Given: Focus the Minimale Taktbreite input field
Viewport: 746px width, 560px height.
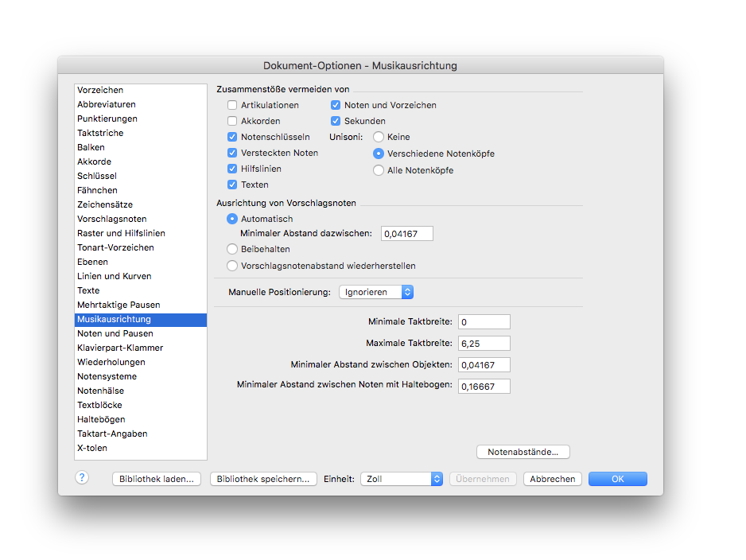Looking at the screenshot, I should (484, 322).
